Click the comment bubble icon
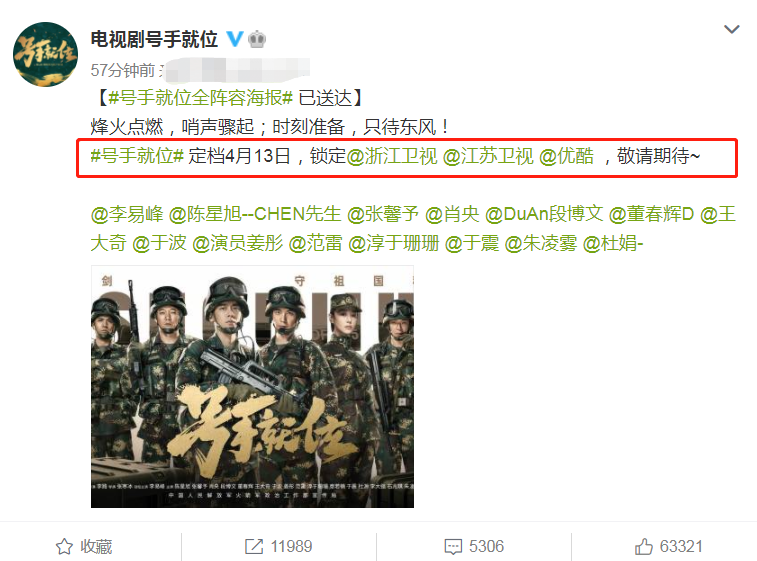 [x=453, y=547]
